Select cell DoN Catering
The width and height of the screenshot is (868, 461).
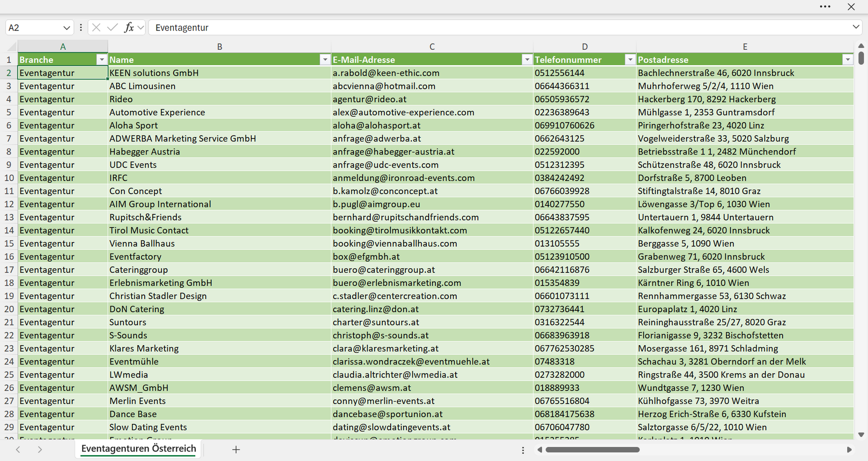point(219,309)
